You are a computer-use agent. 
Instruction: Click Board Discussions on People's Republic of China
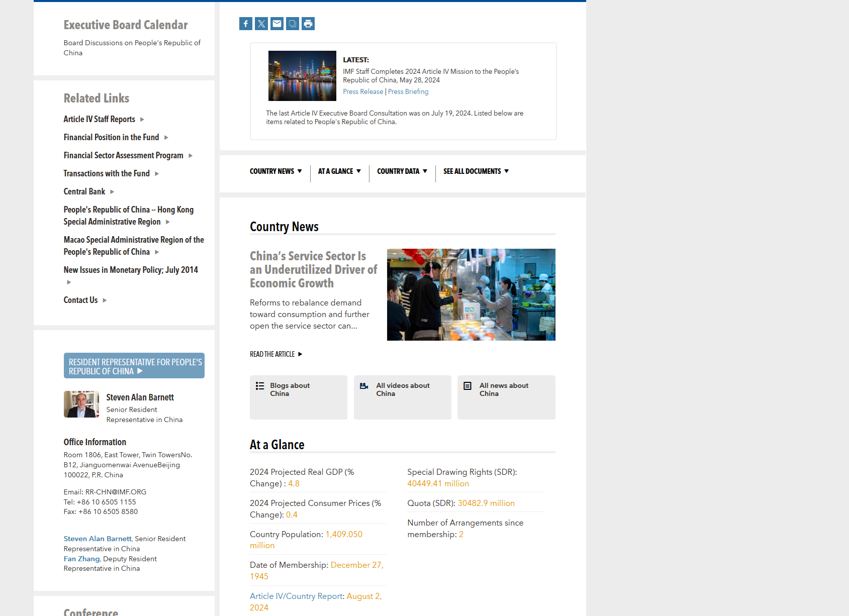click(132, 48)
